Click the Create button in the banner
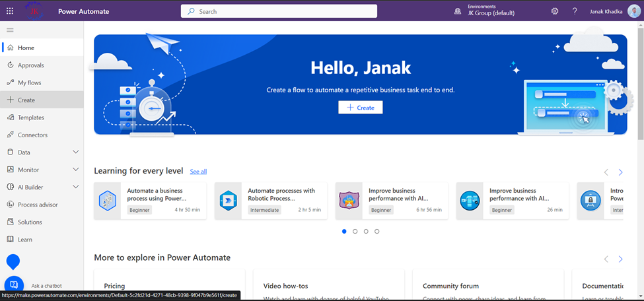Image resolution: width=644 pixels, height=301 pixels. pos(361,108)
